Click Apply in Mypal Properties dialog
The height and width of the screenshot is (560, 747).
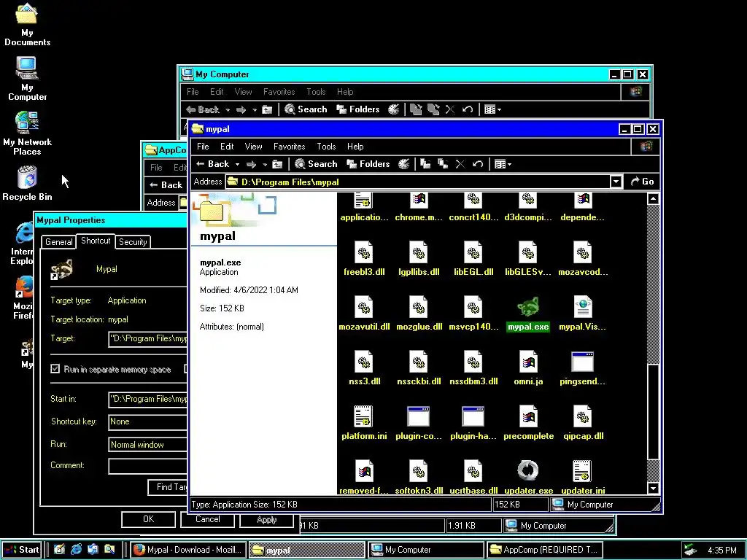266,519
